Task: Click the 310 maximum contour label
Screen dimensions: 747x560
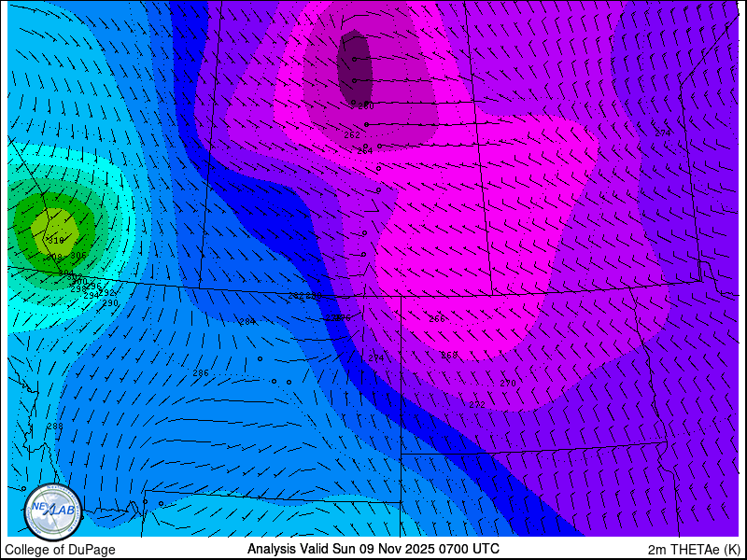Action: (x=56, y=241)
